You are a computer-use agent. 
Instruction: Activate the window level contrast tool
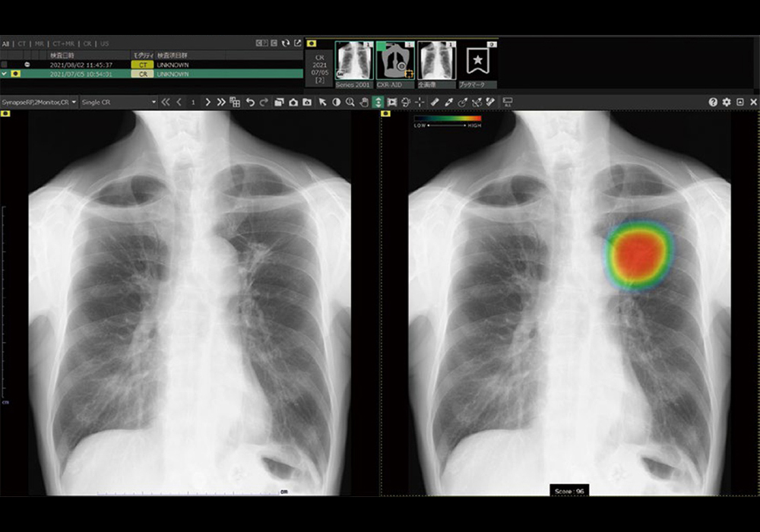click(x=336, y=102)
